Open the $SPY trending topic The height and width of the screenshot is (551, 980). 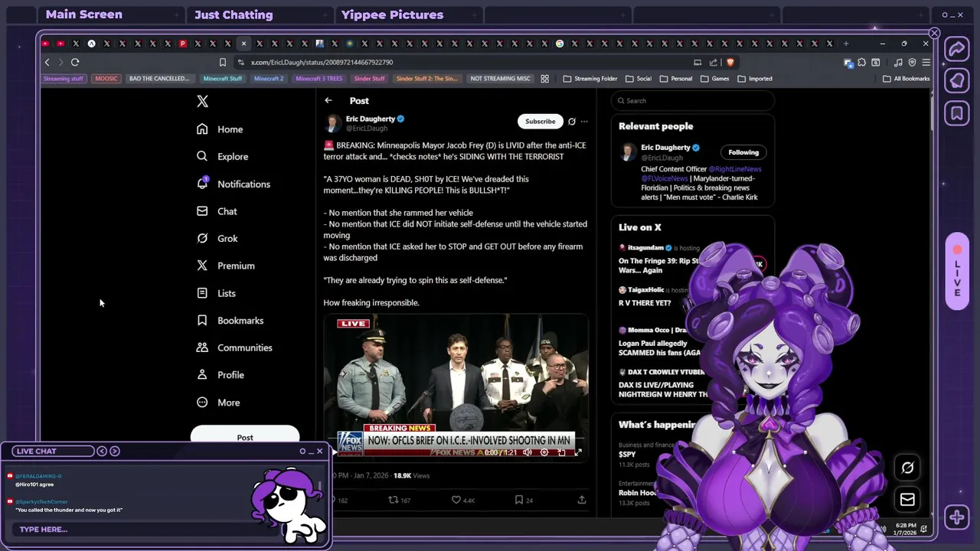pos(627,454)
